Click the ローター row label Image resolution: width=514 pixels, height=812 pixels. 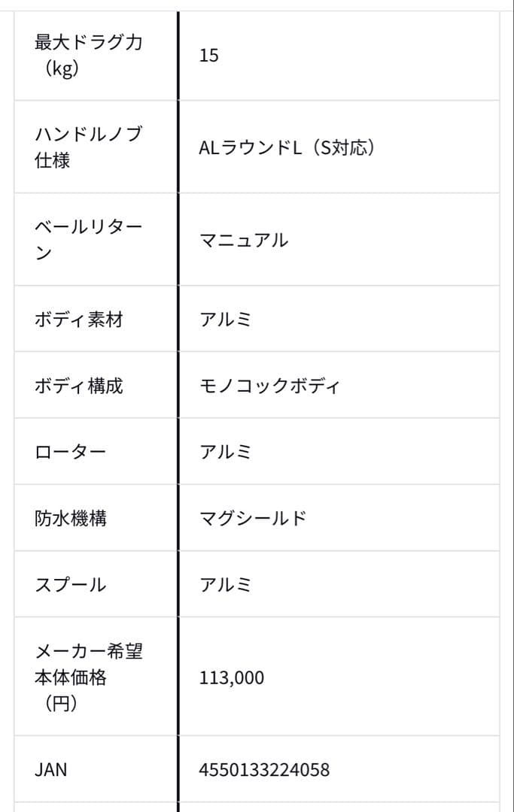(x=70, y=452)
